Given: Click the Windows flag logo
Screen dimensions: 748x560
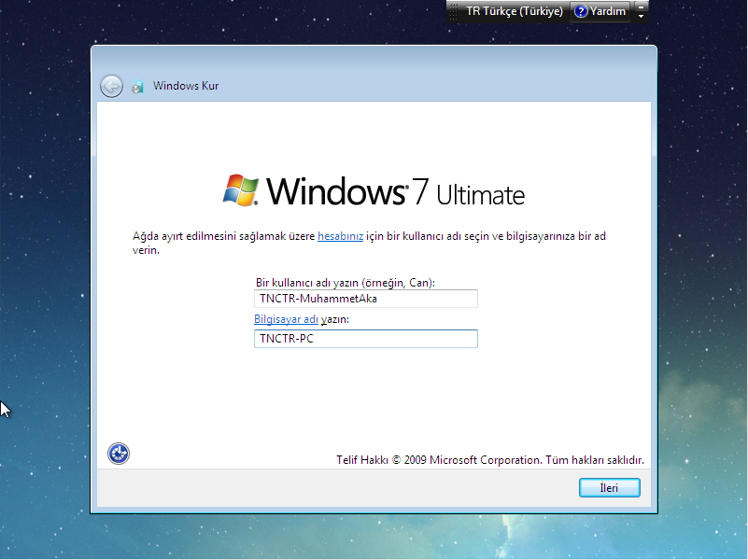Looking at the screenshot, I should tap(240, 189).
